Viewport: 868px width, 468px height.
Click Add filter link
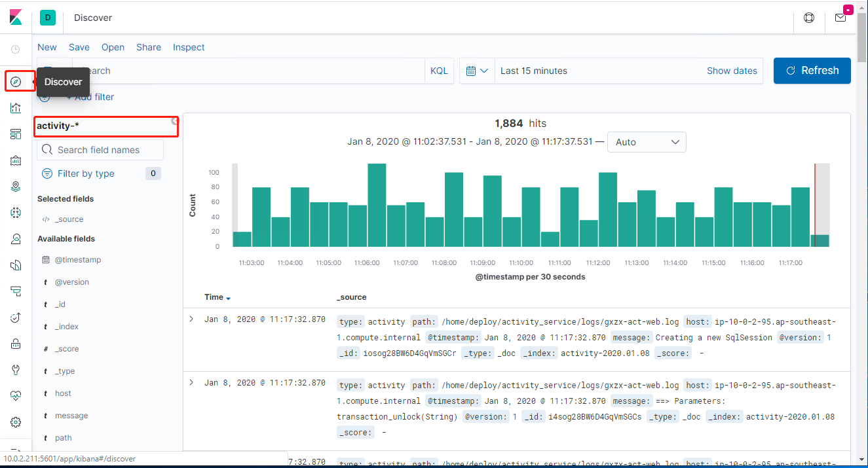coord(90,97)
